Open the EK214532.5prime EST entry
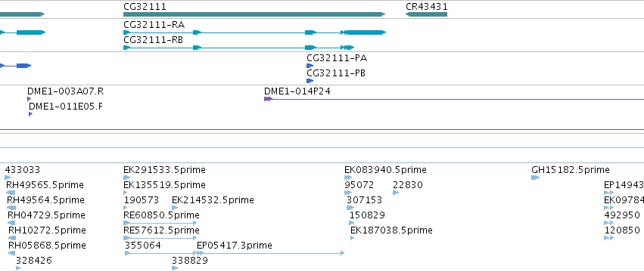 click(213, 200)
